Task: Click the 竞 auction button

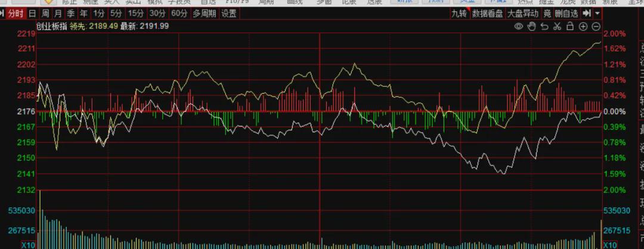Action: tap(547, 14)
